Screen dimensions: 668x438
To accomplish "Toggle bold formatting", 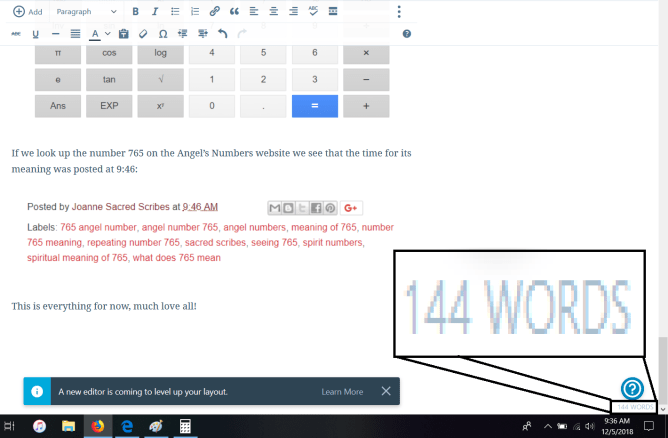I will [x=135, y=12].
